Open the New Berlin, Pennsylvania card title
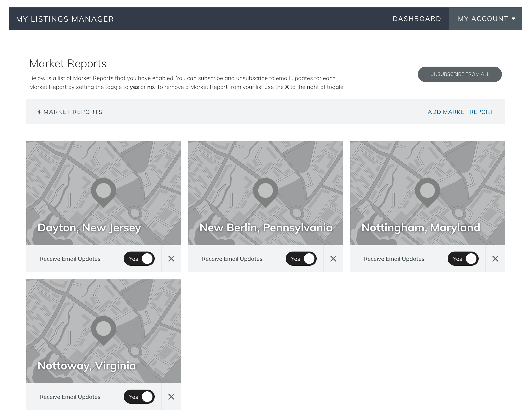 point(266,228)
